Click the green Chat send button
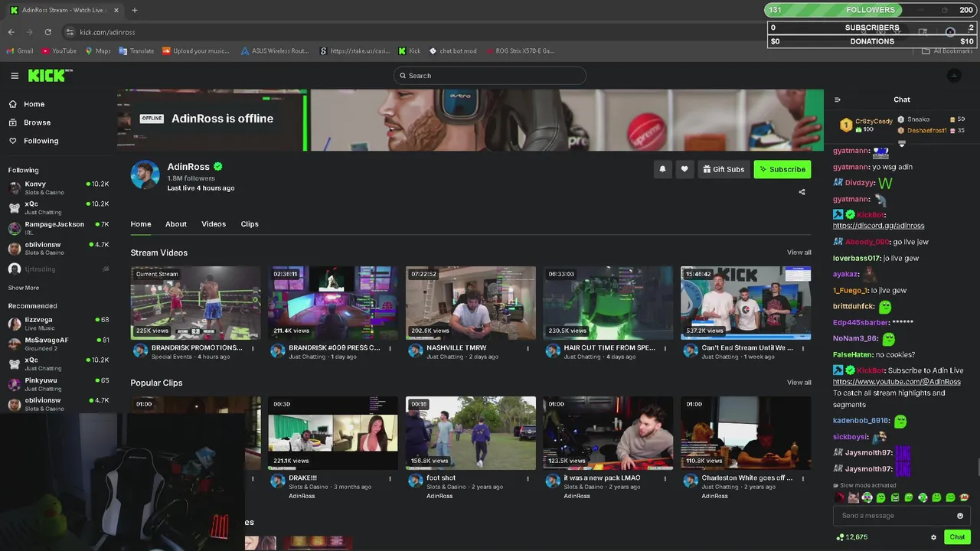 [x=957, y=537]
